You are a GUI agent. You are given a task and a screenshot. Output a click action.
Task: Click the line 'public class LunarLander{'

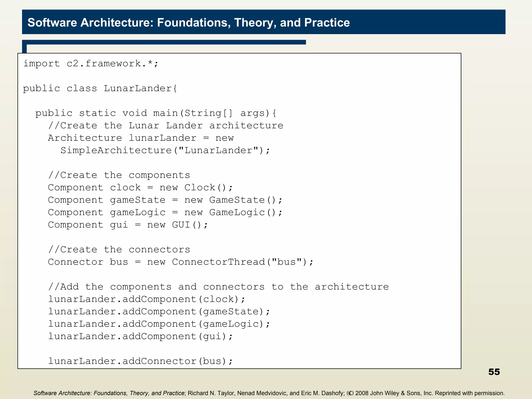click(100, 89)
